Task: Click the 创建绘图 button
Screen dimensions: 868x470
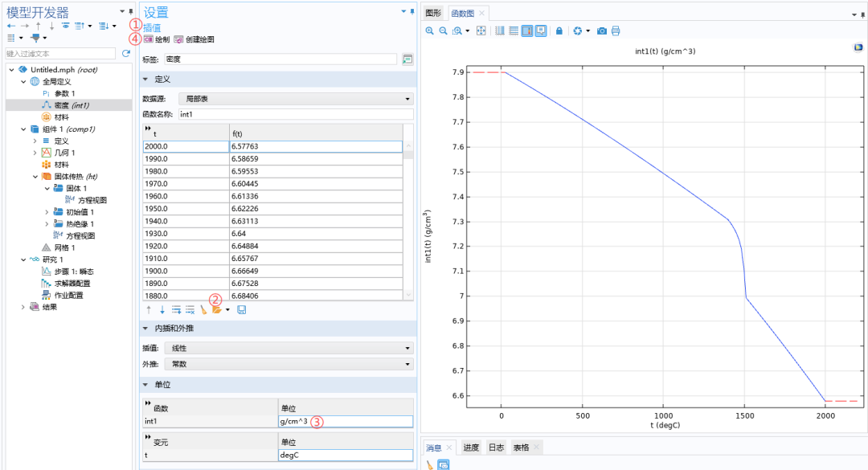Action: pos(194,39)
